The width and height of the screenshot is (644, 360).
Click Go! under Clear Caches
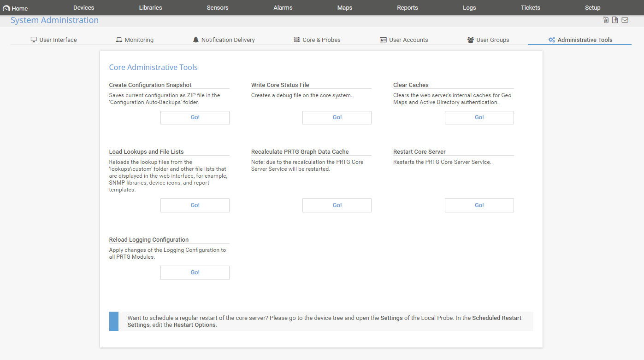click(479, 117)
